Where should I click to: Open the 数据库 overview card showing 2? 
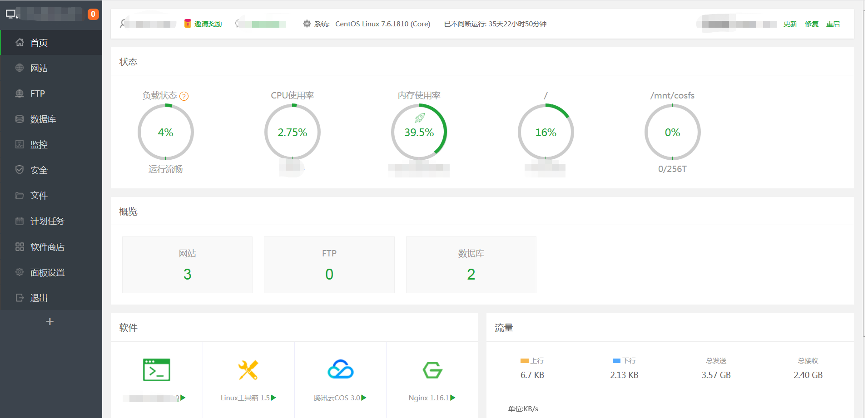coord(471,265)
